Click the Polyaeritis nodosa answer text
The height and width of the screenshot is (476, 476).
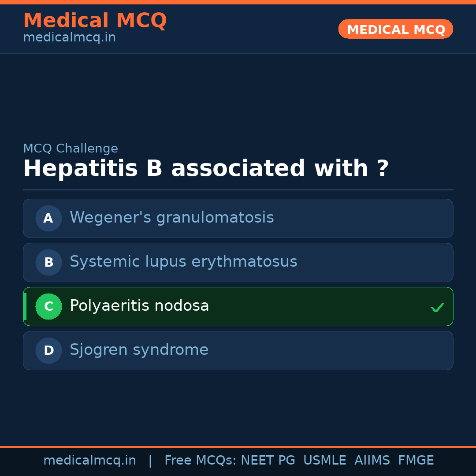coord(139,306)
